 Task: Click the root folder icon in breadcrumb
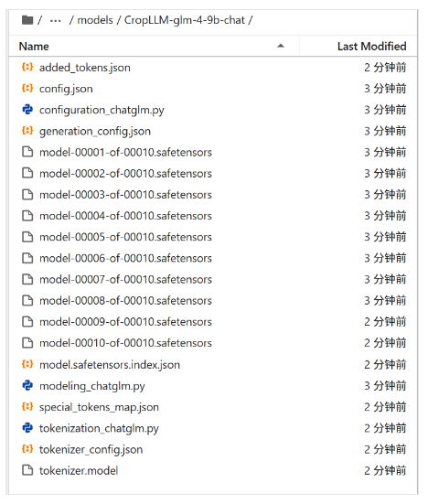click(x=27, y=20)
